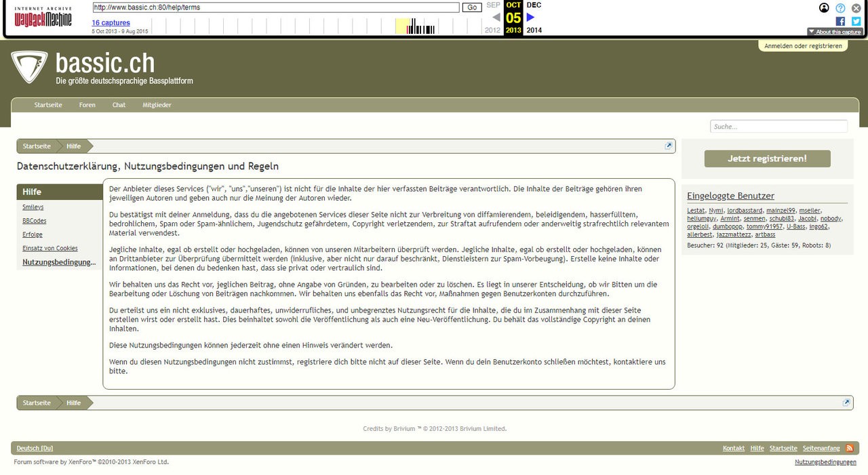Image resolution: width=868 pixels, height=475 pixels.
Task: Open user profile U-Bass
Action: (796, 227)
